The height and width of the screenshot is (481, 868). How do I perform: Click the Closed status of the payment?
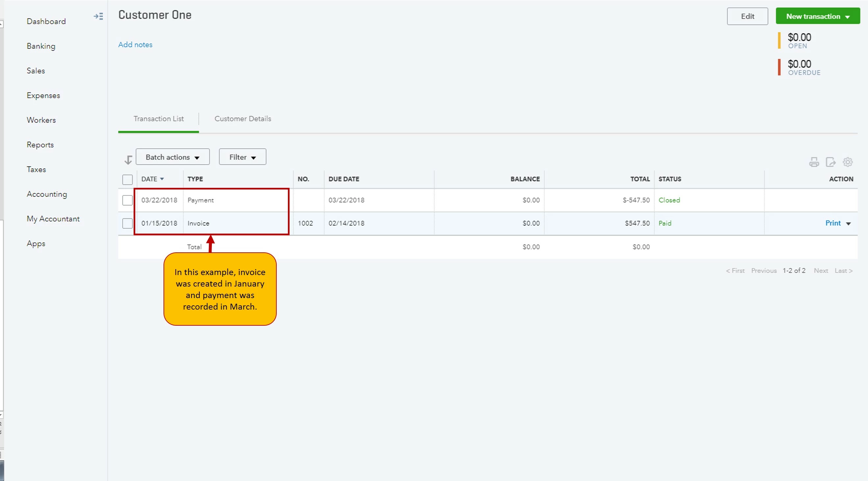(x=669, y=200)
